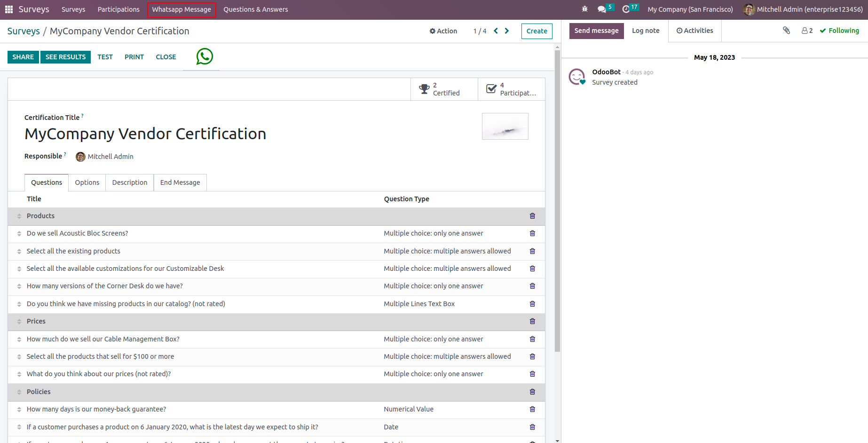This screenshot has width=868, height=443.
Task: Go back to Surveys breadcrumb
Action: [x=24, y=31]
